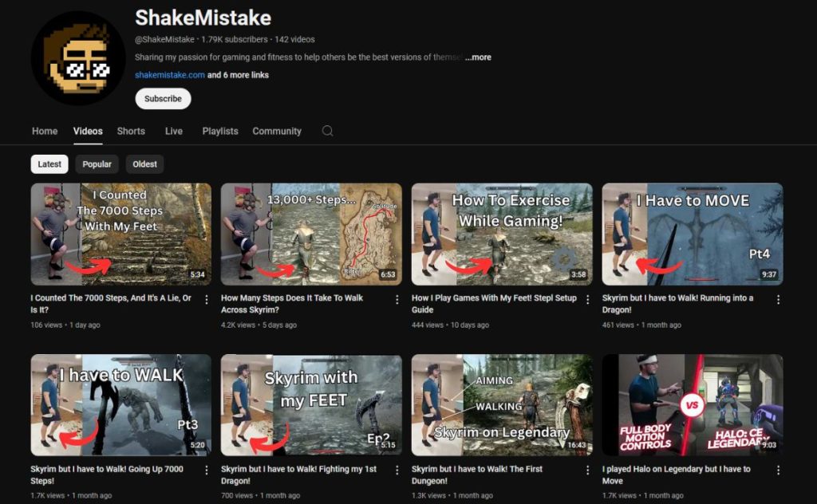Click title 'How I Play Games With My Feet! Stepl Setup Guide'

pos(494,304)
